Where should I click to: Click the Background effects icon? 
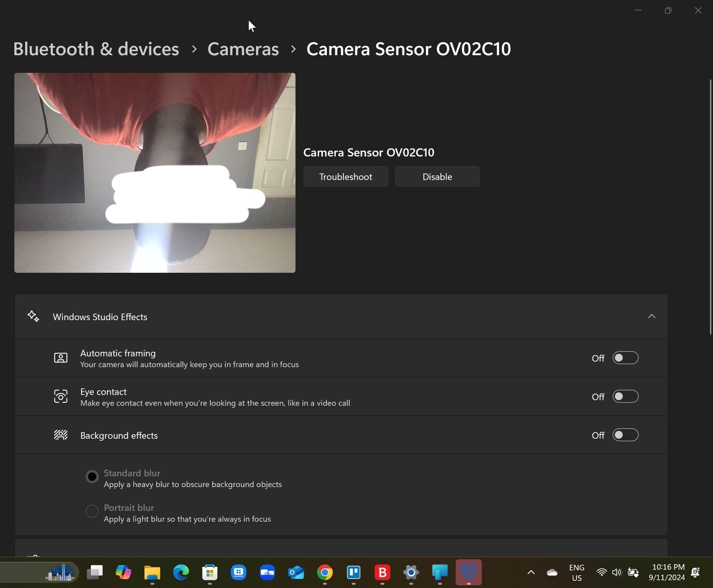point(61,435)
